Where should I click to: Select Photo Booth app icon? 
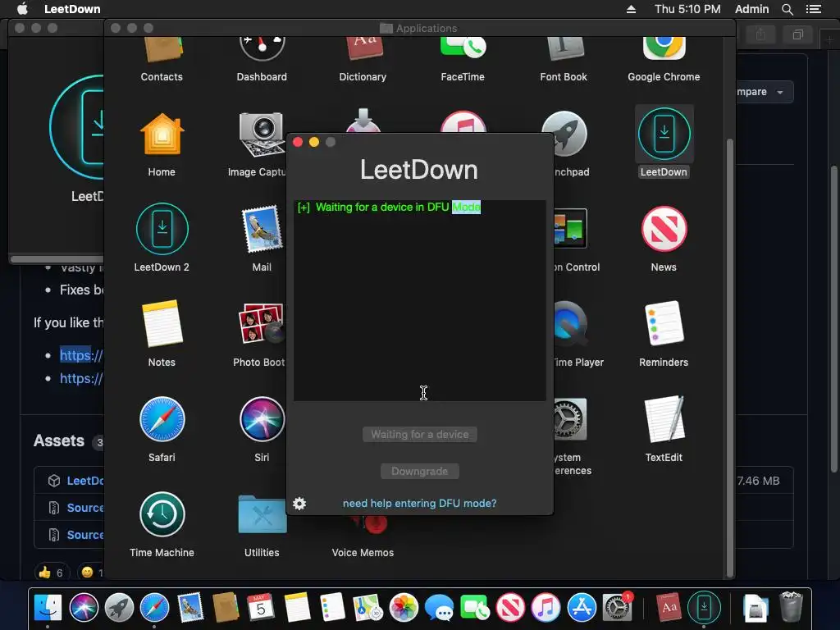pos(261,323)
